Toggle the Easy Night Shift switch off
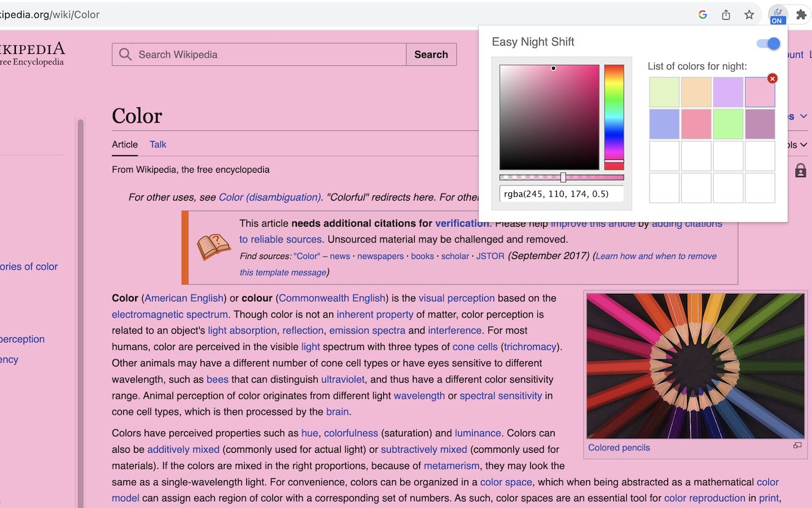812x508 pixels. pos(768,43)
